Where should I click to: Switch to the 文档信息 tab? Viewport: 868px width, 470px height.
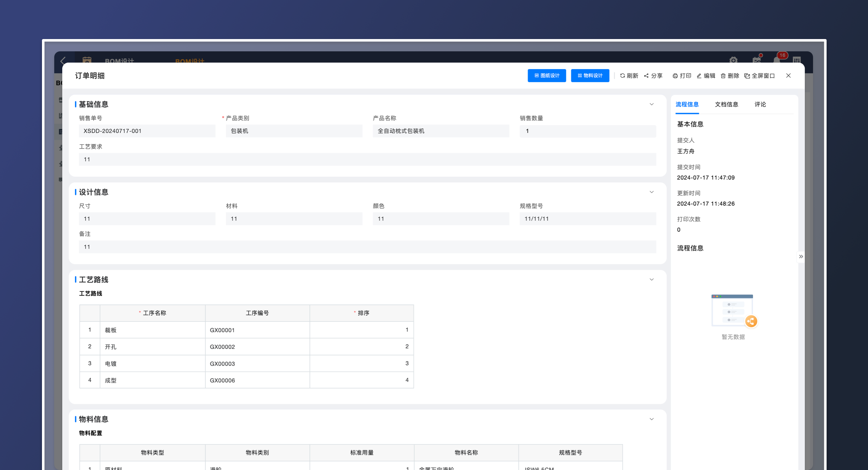726,104
